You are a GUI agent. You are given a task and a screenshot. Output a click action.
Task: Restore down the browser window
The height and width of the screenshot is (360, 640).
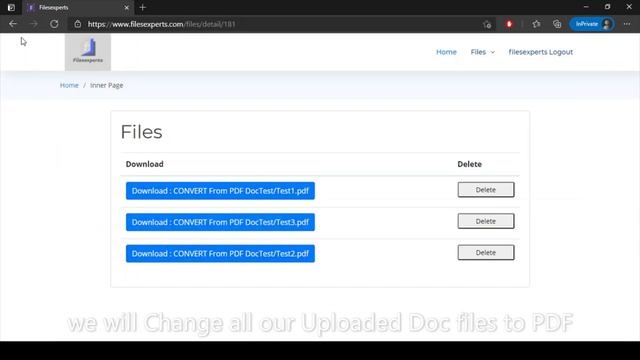click(607, 7)
